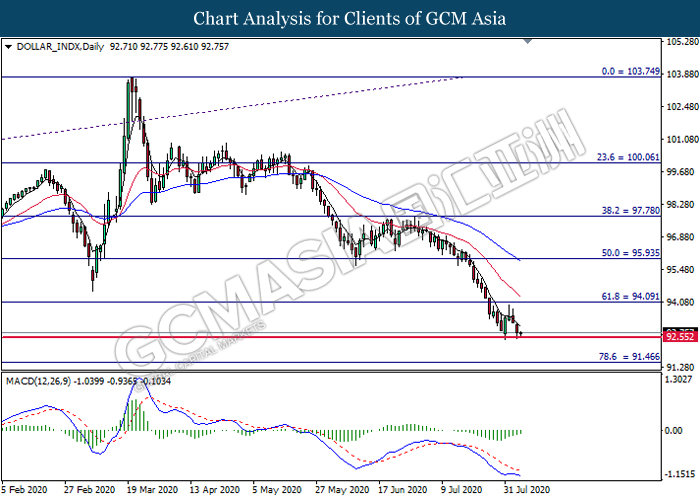Click the 27 May 2020 date label
Screen dimensions: 700x500
click(x=342, y=490)
